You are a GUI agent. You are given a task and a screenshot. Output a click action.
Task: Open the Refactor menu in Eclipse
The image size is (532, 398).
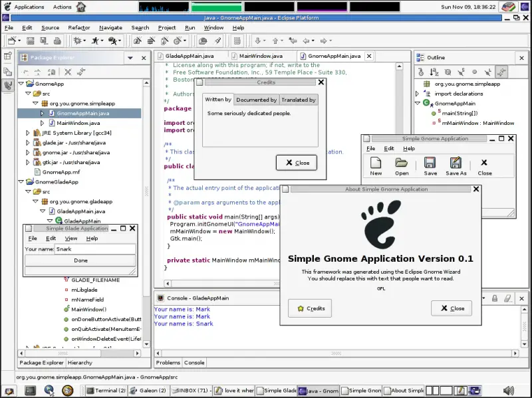pos(78,28)
